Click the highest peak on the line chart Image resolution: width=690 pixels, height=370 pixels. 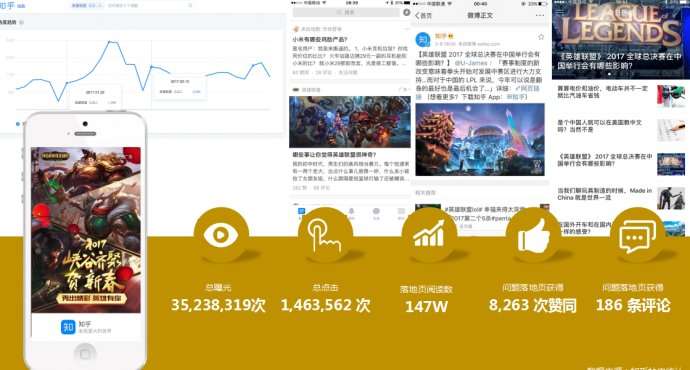pyautogui.click(x=110, y=41)
